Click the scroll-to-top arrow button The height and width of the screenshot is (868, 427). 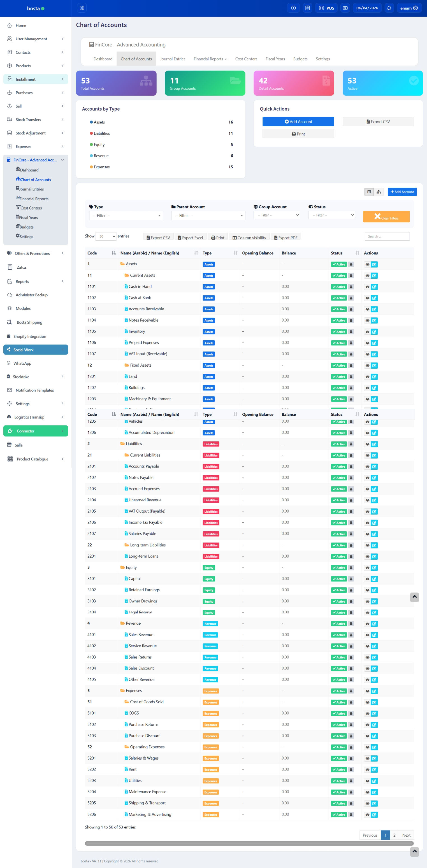[x=414, y=597]
